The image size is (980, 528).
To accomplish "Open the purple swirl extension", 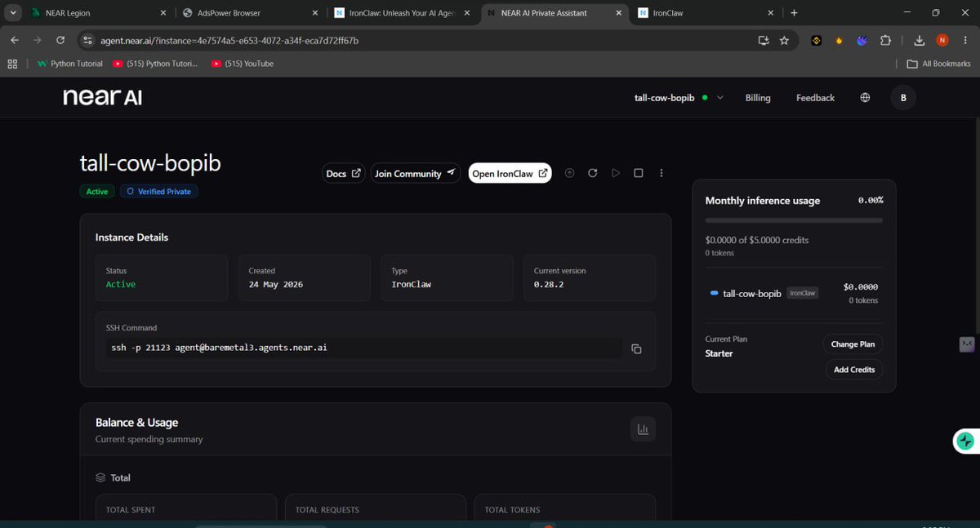I will (x=862, y=40).
